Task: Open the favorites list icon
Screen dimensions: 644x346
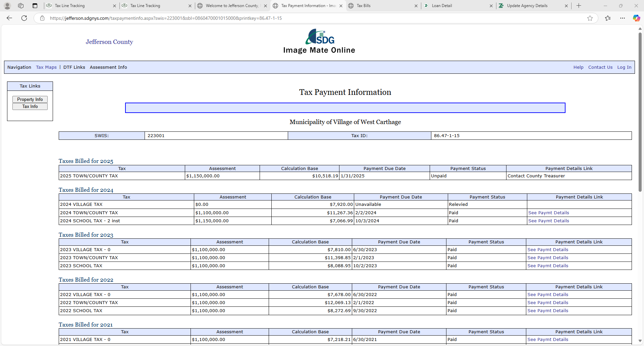Action: click(x=608, y=18)
